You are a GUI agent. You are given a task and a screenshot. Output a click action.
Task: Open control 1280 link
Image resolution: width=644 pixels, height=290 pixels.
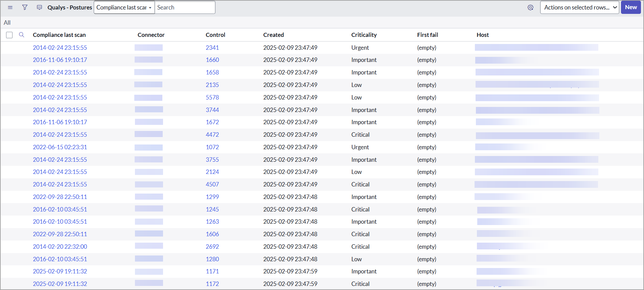pos(212,259)
